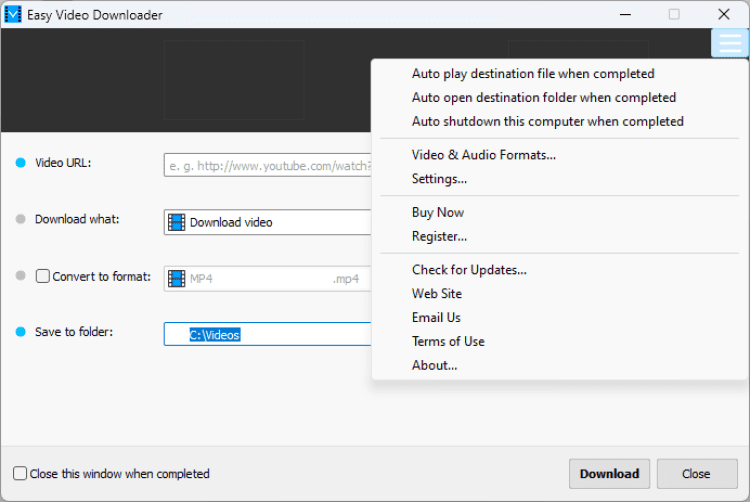Open Settings from the menu

pos(559,179)
